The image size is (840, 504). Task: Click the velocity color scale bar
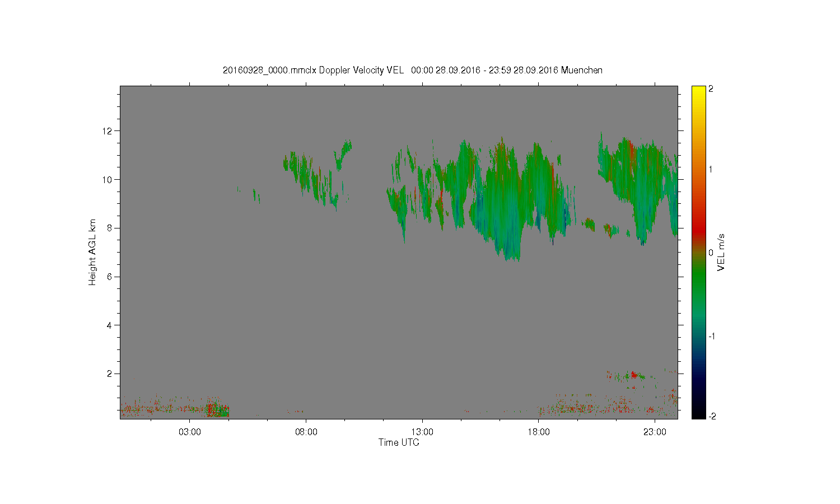coord(698,252)
